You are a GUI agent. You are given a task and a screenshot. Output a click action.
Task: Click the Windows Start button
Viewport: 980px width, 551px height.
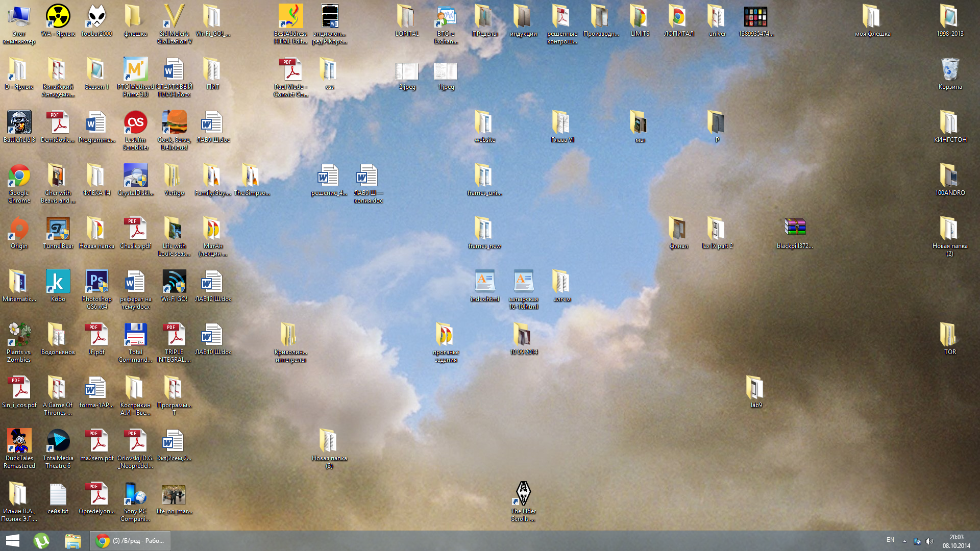(x=13, y=541)
